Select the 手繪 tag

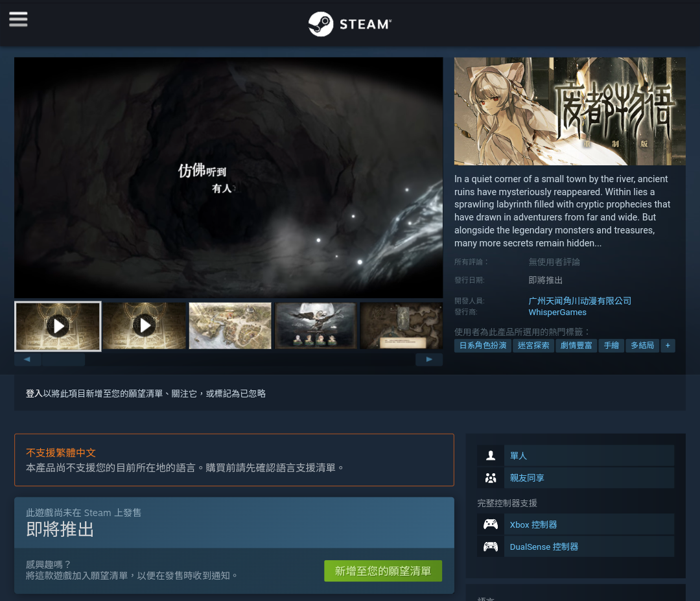point(611,346)
